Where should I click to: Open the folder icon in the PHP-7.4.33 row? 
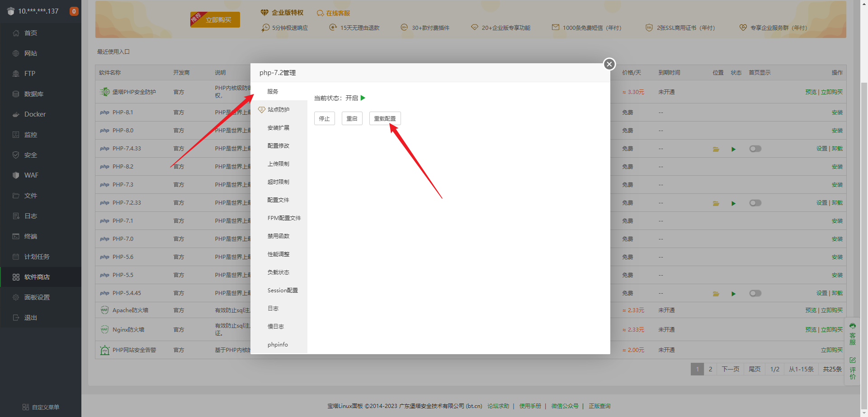(716, 149)
